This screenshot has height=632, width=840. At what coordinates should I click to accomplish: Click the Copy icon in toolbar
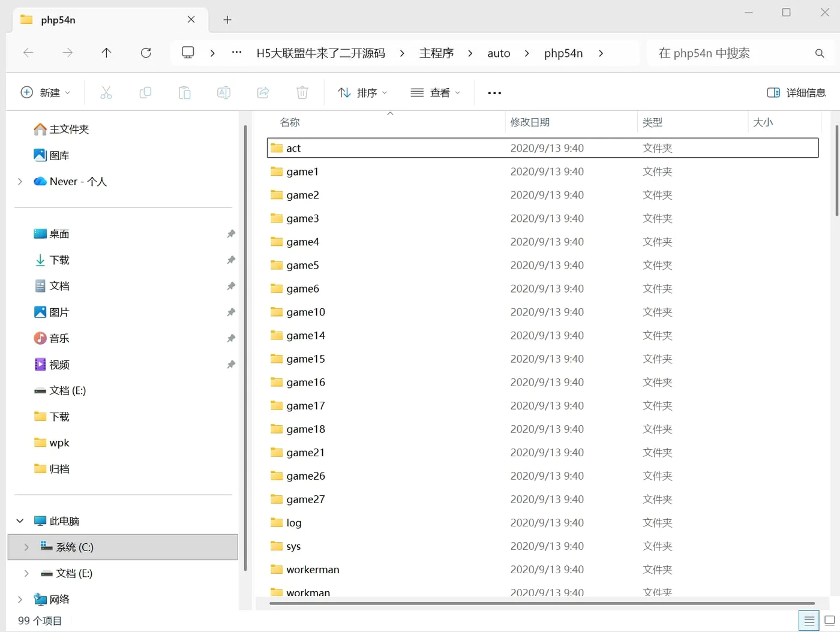click(145, 92)
